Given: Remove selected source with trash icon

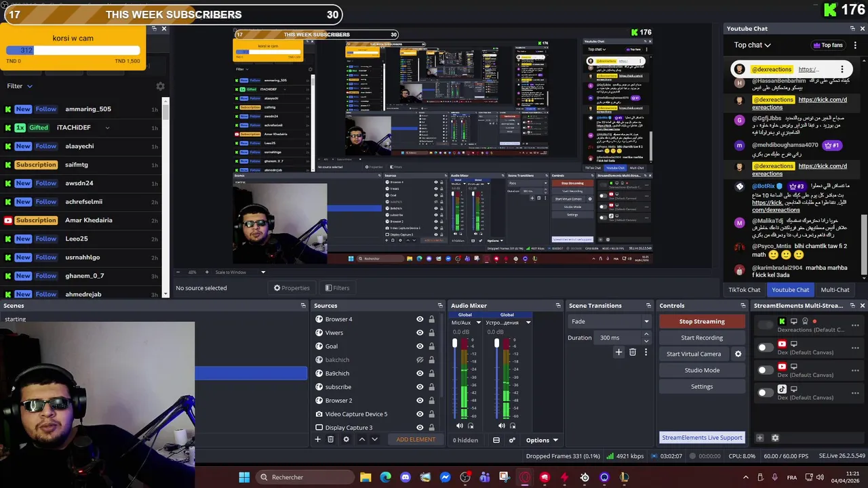Looking at the screenshot, I should click(331, 440).
